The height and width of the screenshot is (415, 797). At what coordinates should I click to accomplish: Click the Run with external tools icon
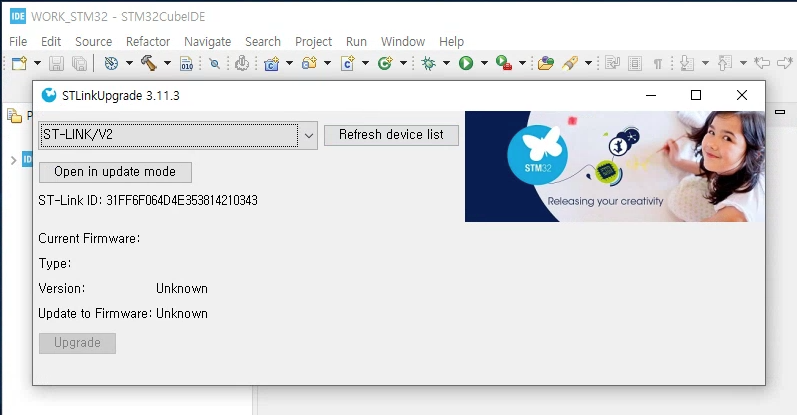coord(503,63)
